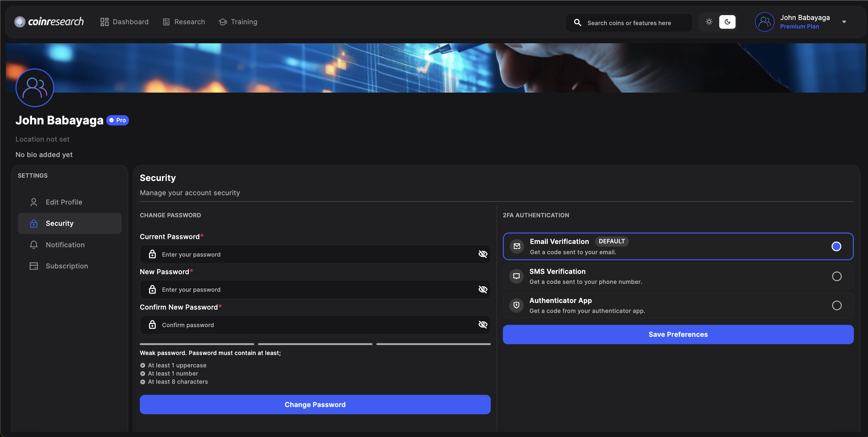Click the Email Verification envelope icon

coord(517,246)
